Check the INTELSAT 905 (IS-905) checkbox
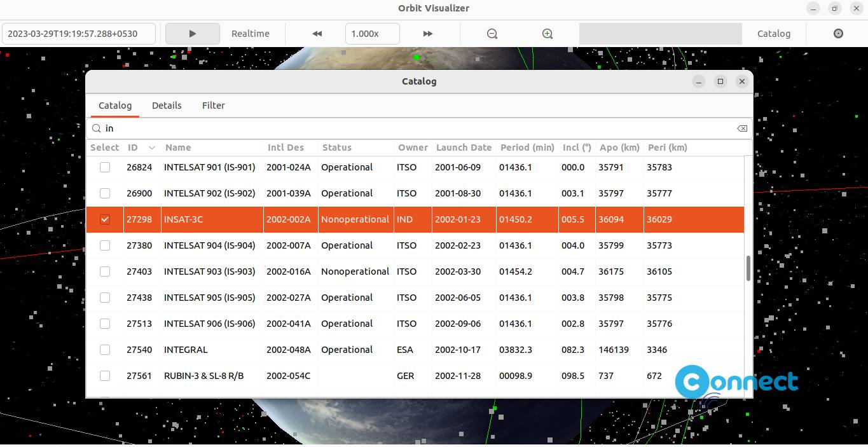 point(105,298)
